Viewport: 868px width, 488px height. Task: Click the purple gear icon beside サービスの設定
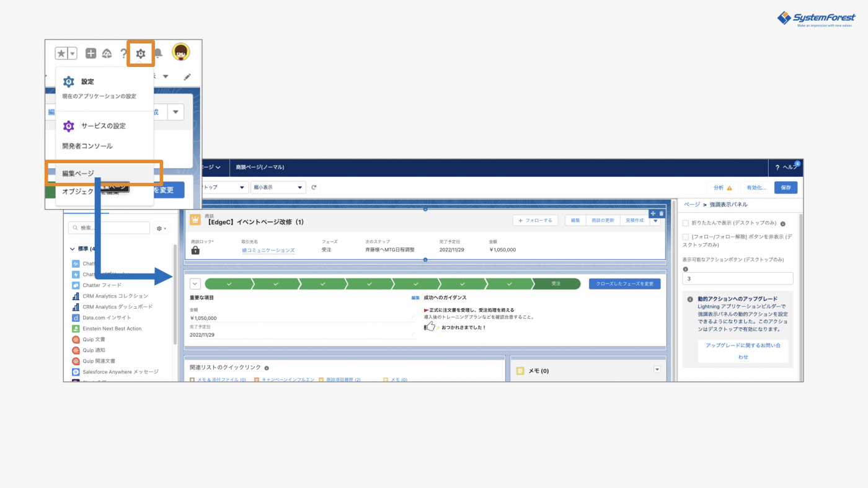pyautogui.click(x=69, y=126)
